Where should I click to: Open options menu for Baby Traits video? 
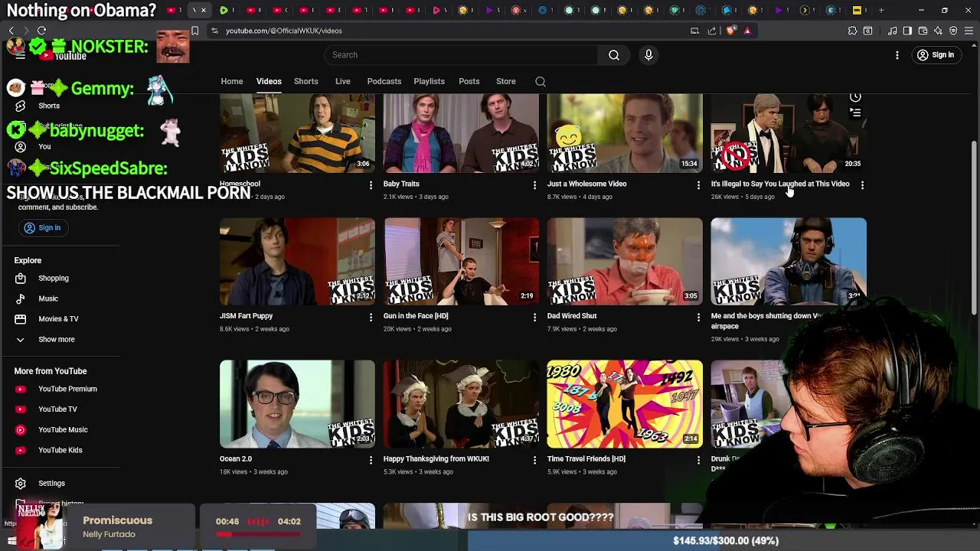coord(534,185)
